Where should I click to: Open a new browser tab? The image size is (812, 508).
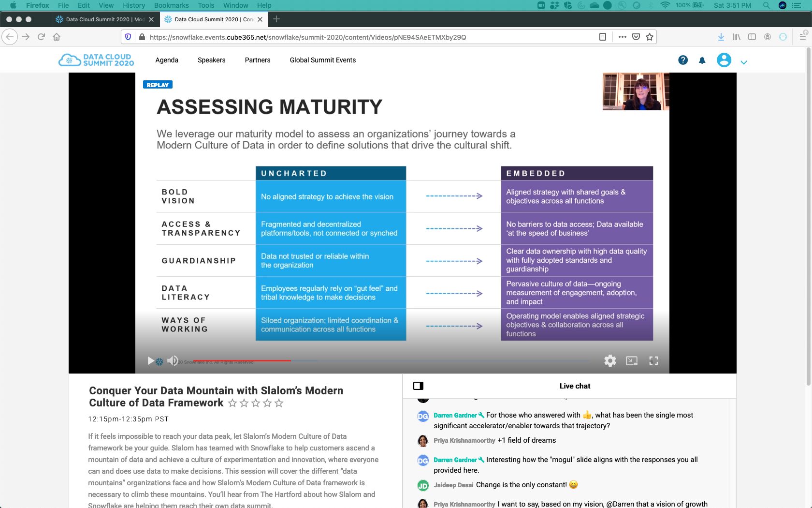(x=276, y=19)
